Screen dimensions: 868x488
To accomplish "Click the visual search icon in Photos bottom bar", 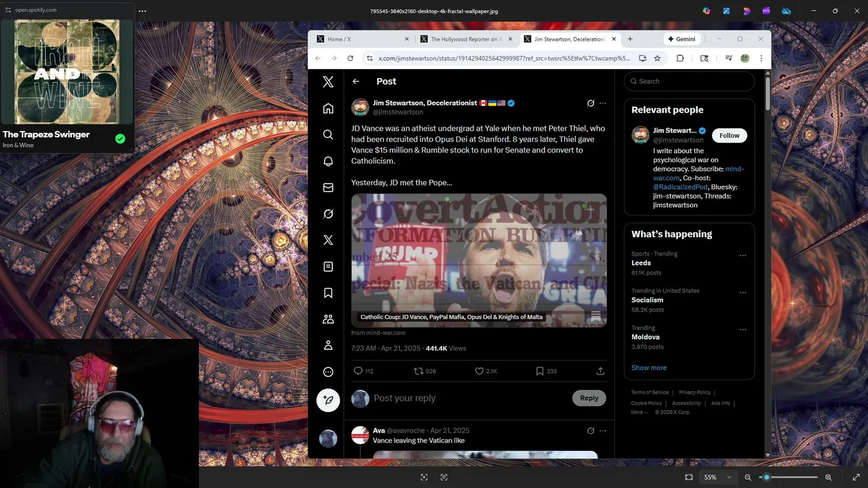I will click(x=424, y=477).
